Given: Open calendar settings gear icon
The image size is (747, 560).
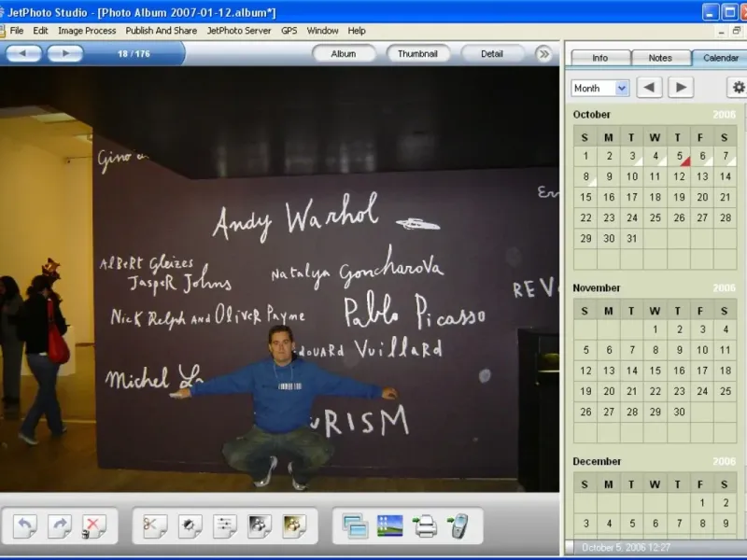Looking at the screenshot, I should pos(738,88).
